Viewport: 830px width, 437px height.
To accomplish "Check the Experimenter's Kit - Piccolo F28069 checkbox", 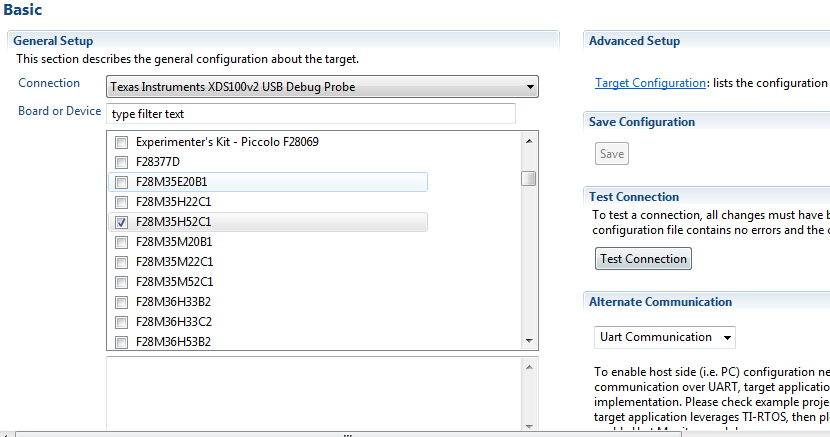I will 121,142.
